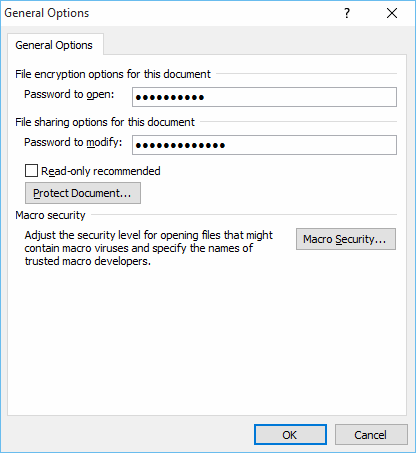Dismiss the dialog with Cancel
Viewport: 417px width, 453px height.
(371, 435)
